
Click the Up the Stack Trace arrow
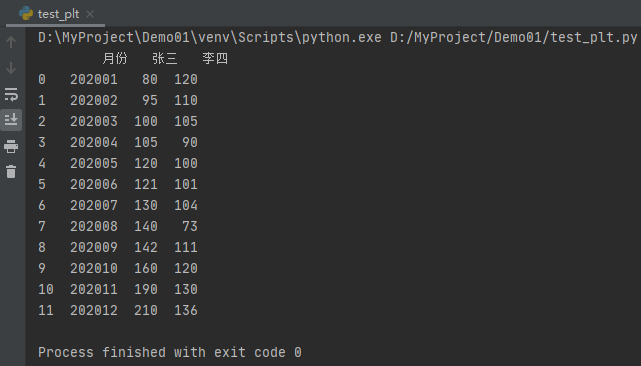[x=11, y=42]
